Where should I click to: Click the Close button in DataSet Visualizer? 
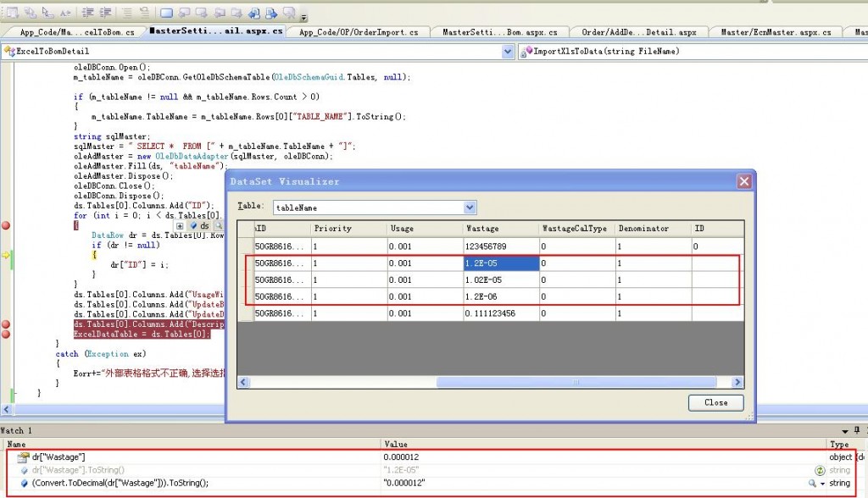(x=716, y=402)
